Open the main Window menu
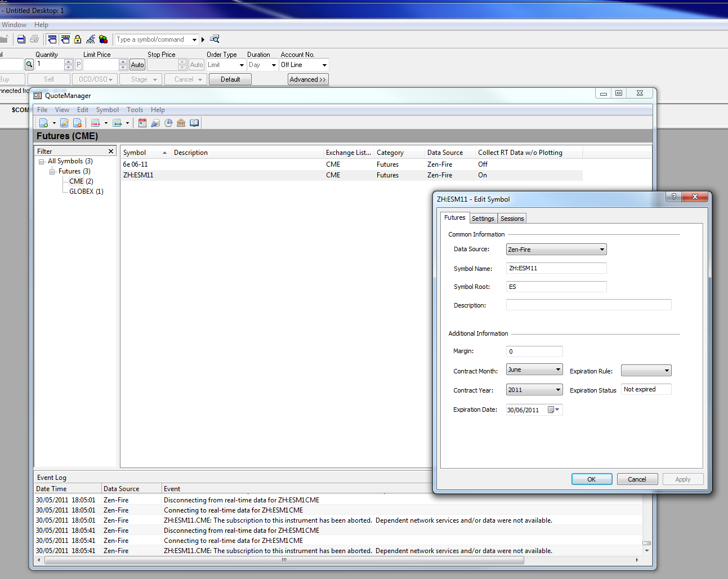The image size is (728, 579). tap(14, 25)
